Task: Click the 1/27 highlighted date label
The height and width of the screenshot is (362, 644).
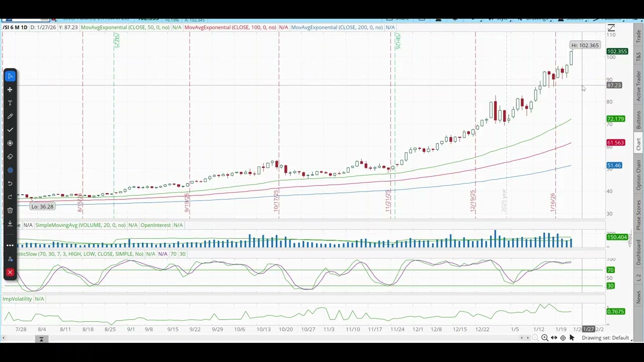Action: coord(588,329)
